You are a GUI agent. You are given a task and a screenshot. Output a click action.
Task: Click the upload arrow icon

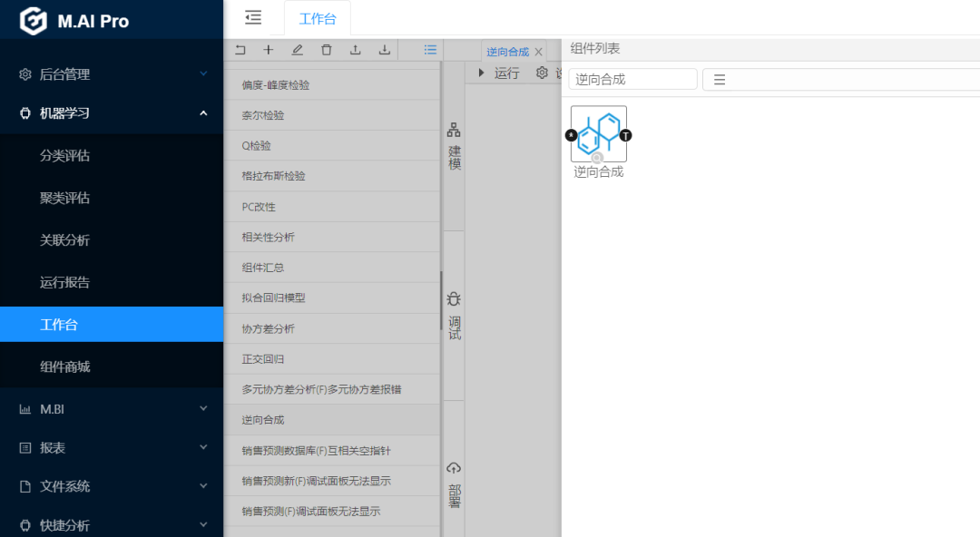[355, 50]
